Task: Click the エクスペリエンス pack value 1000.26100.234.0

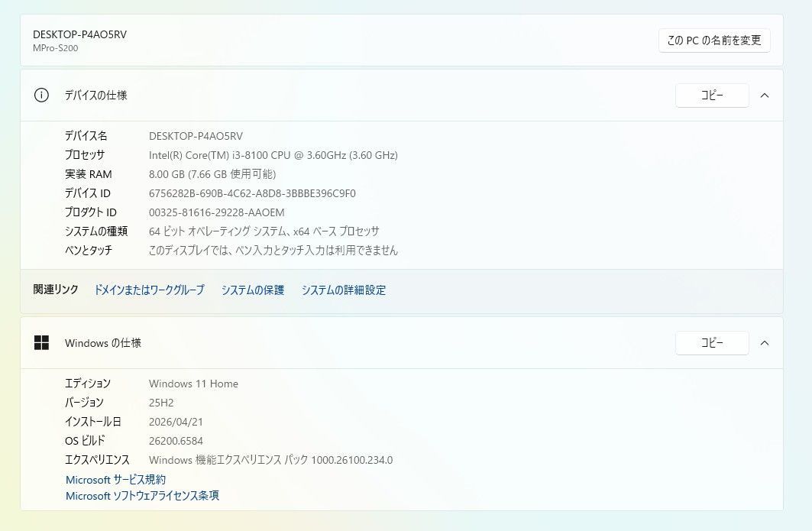Action: point(271,460)
